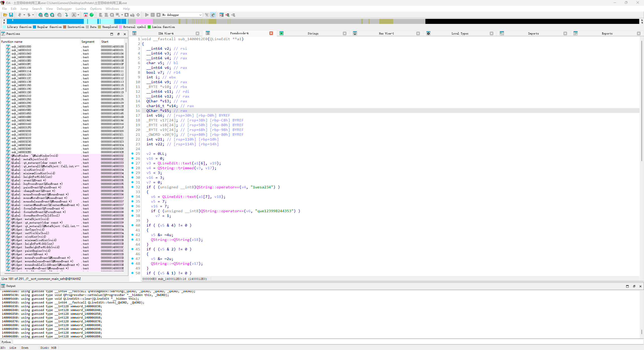Click the Open file toolbar icon

pos(5,15)
